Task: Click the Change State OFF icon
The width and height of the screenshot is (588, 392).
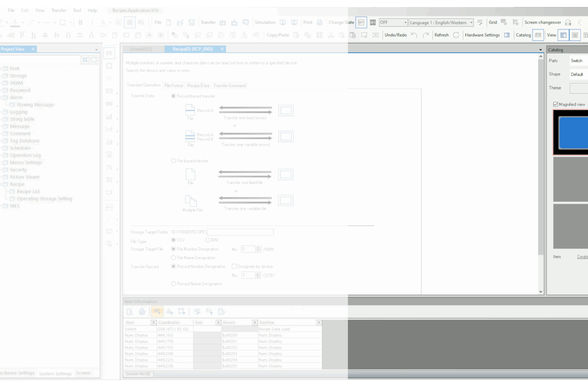Action: coord(361,23)
